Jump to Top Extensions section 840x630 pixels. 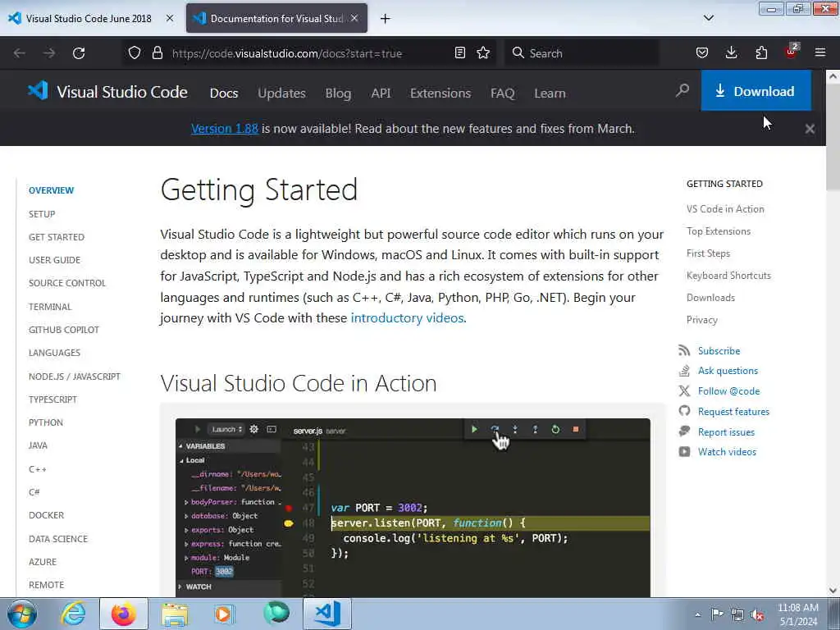click(719, 231)
